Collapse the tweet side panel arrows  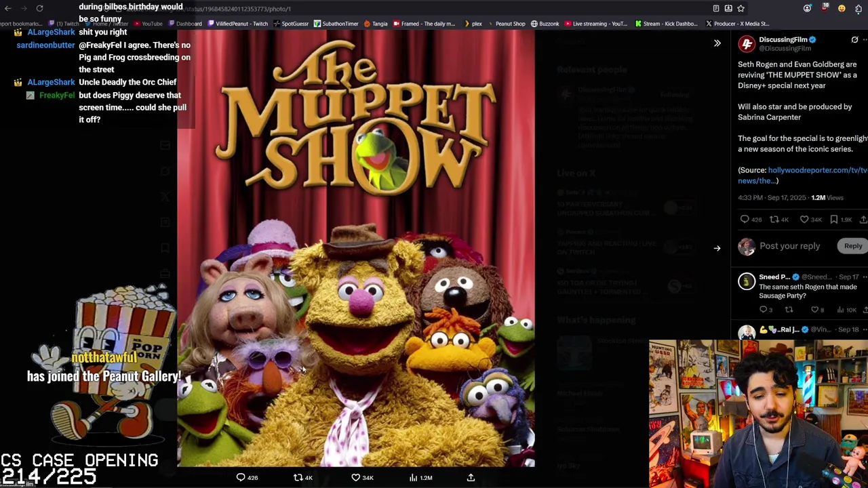coord(717,43)
